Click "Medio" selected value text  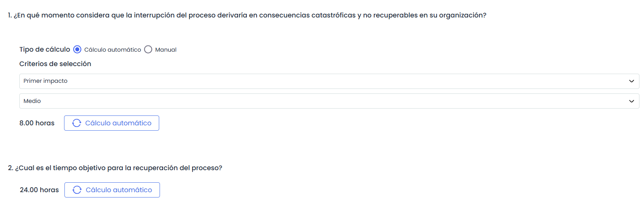tap(32, 101)
